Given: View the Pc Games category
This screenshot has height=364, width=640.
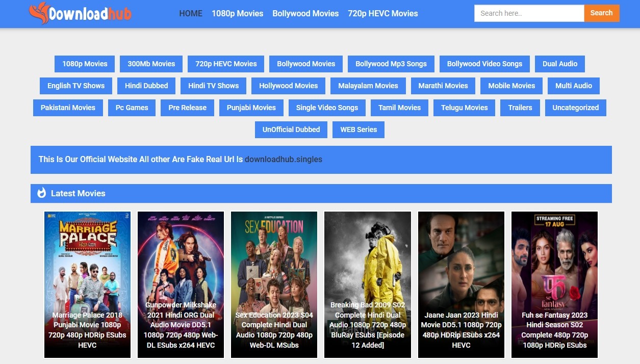Looking at the screenshot, I should [132, 108].
